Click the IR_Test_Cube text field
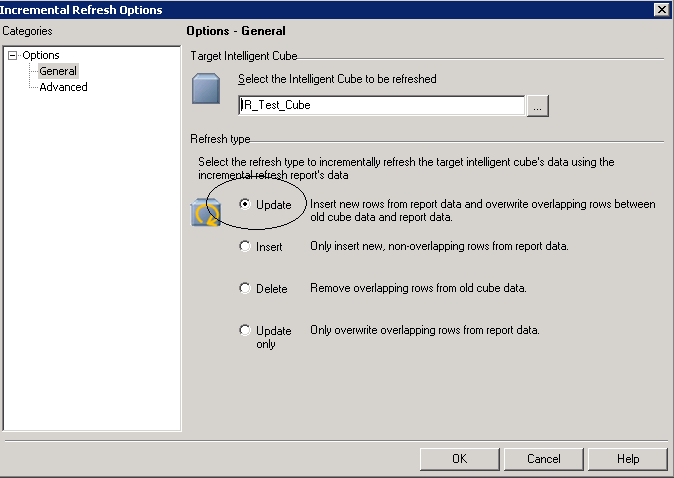The image size is (674, 478). (380, 105)
